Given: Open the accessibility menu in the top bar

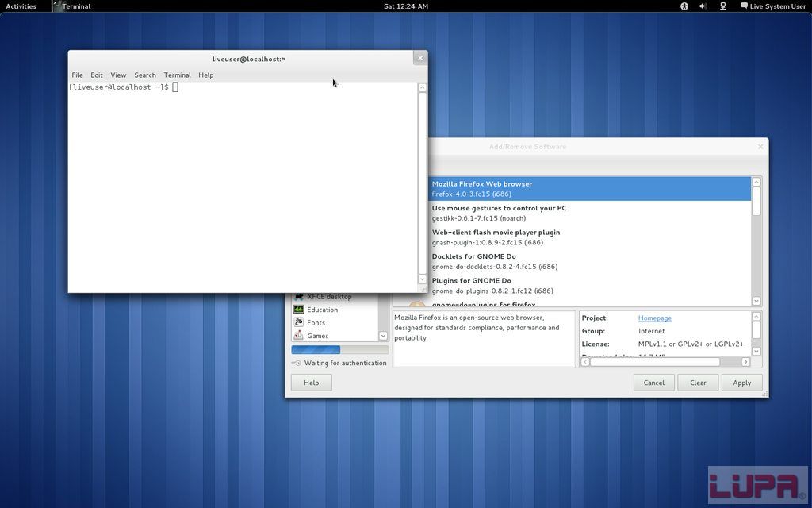Looking at the screenshot, I should (684, 6).
